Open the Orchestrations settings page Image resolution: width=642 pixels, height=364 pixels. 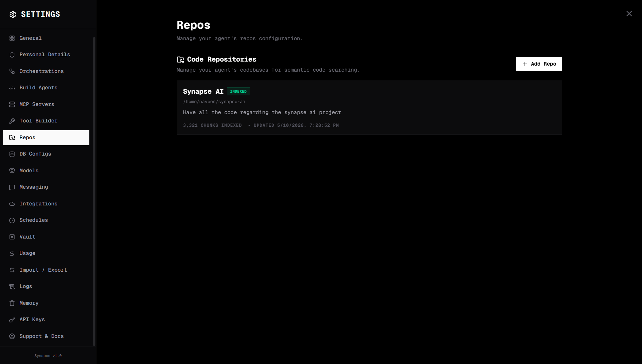coord(46,71)
